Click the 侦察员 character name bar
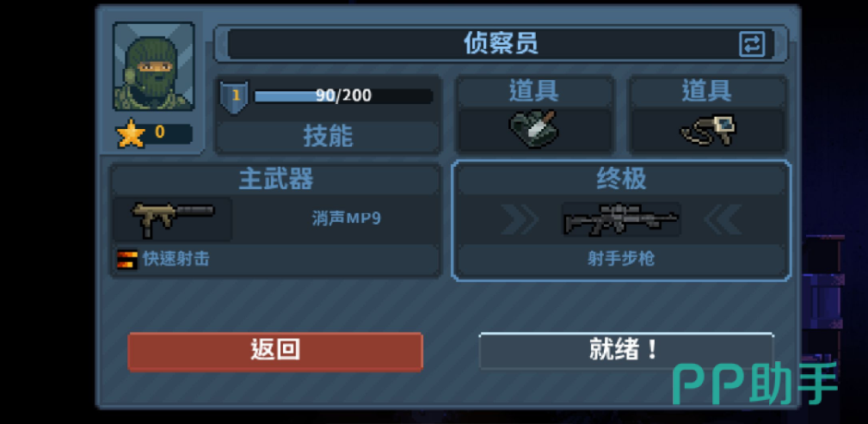This screenshot has width=868, height=424. pos(501,44)
